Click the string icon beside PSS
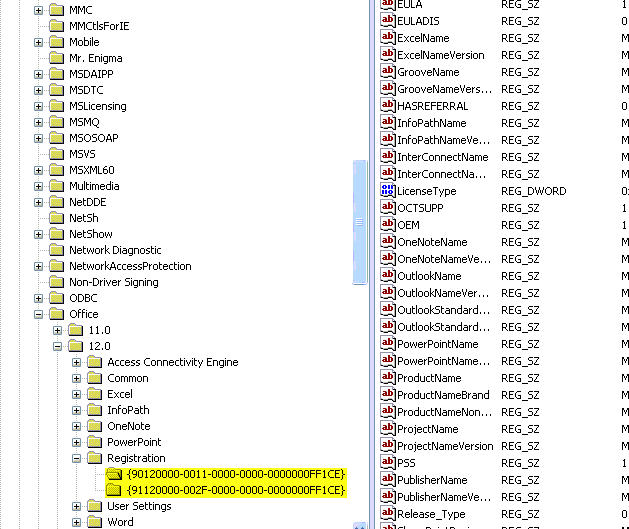Image resolution: width=629 pixels, height=529 pixels. click(388, 462)
